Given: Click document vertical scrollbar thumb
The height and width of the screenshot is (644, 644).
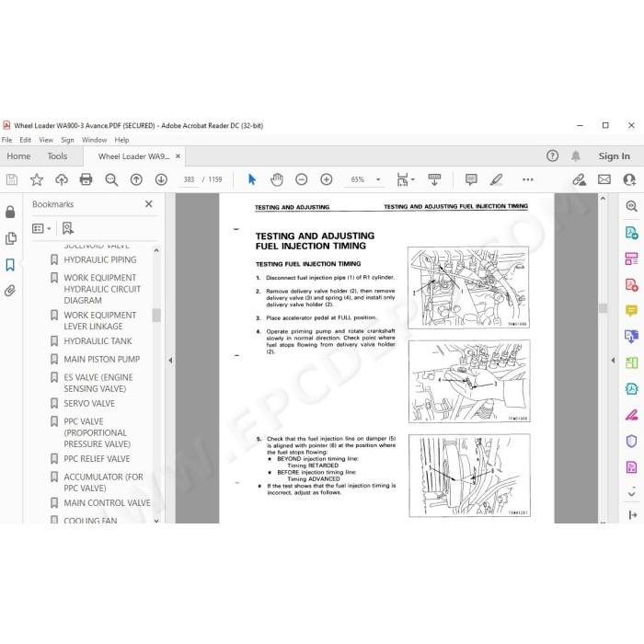Looking at the screenshot, I should [x=603, y=308].
